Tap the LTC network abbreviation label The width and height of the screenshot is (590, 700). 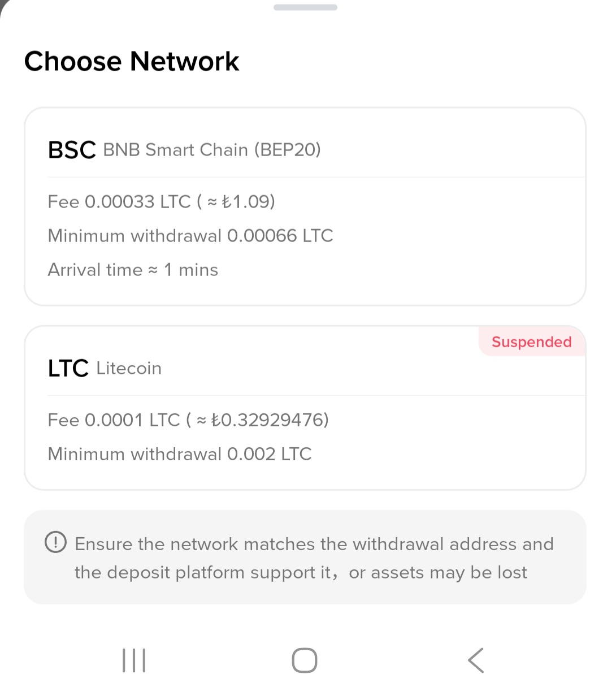(68, 368)
